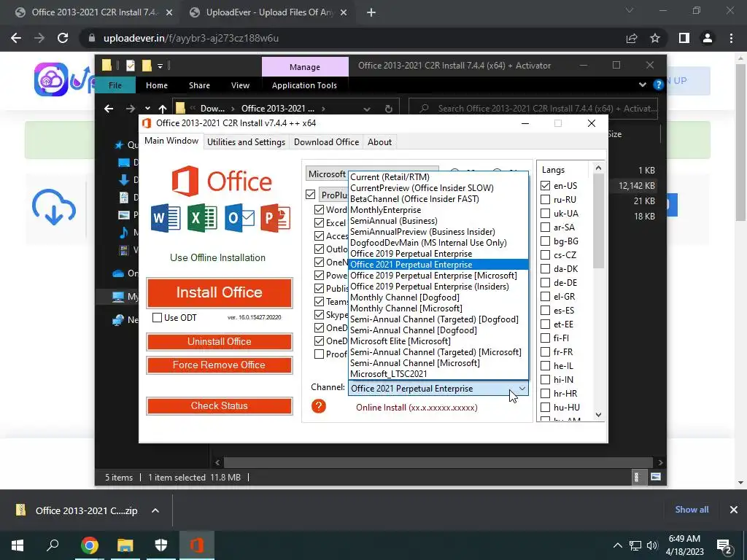Click the Install Office button
The image size is (747, 560).
point(219,292)
